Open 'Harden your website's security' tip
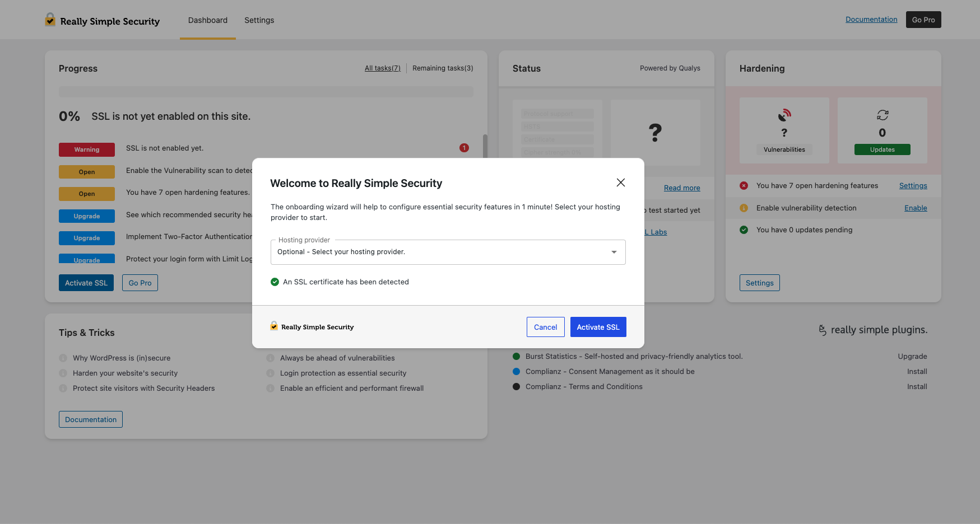 pos(125,373)
